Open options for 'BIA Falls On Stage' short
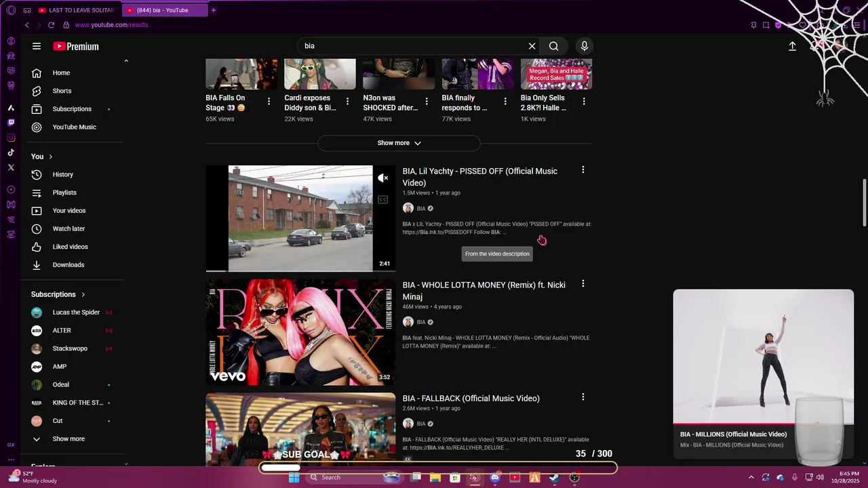Image resolution: width=868 pixels, height=488 pixels. pos(269,102)
